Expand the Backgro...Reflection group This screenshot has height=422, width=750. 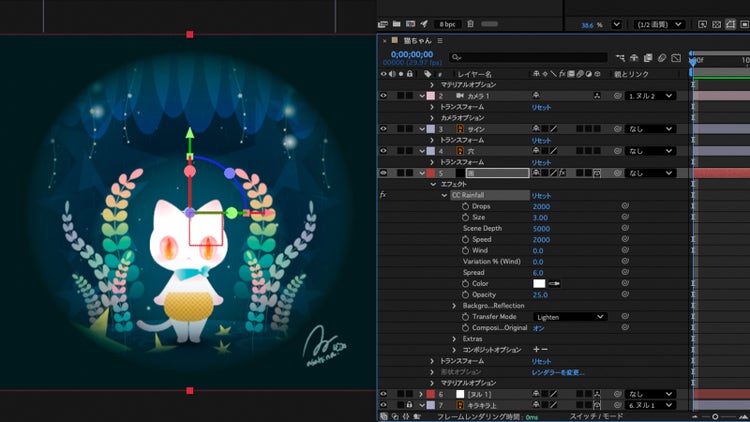pyautogui.click(x=454, y=306)
